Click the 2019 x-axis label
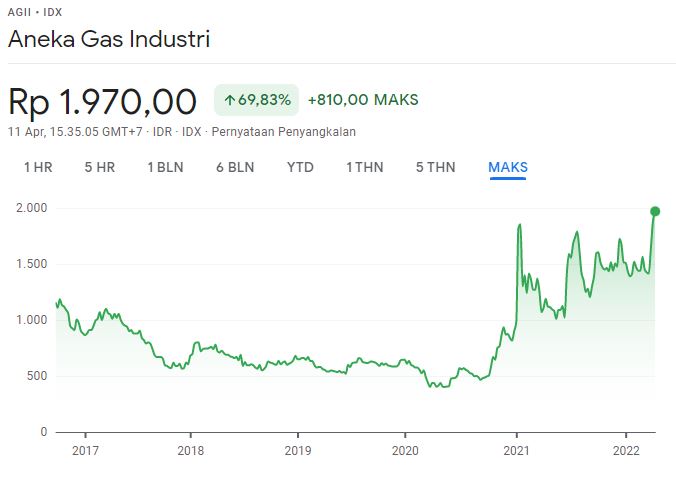Viewport: 676px width, 479px height. click(x=297, y=451)
